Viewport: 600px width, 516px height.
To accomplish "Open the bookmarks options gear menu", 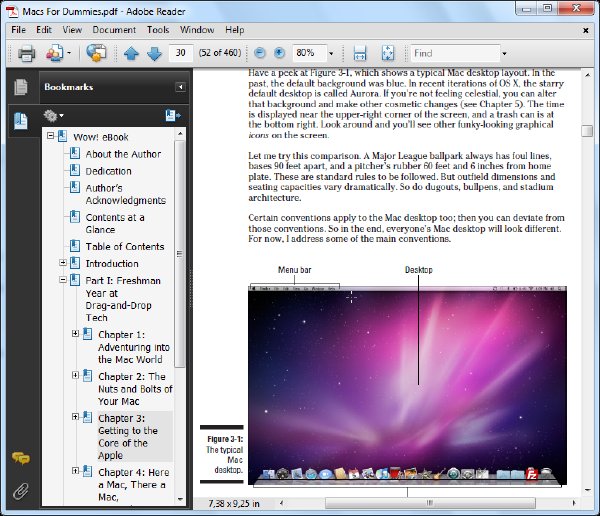I will pos(54,115).
